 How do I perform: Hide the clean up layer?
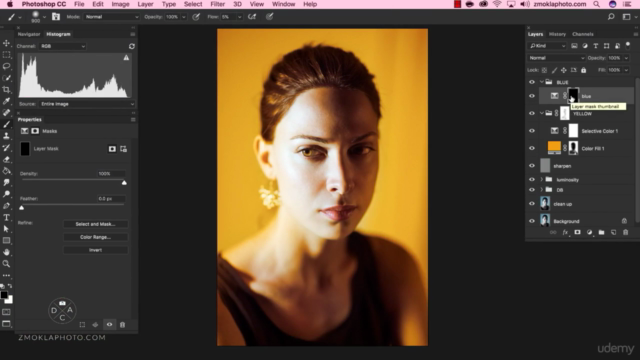pyautogui.click(x=531, y=204)
